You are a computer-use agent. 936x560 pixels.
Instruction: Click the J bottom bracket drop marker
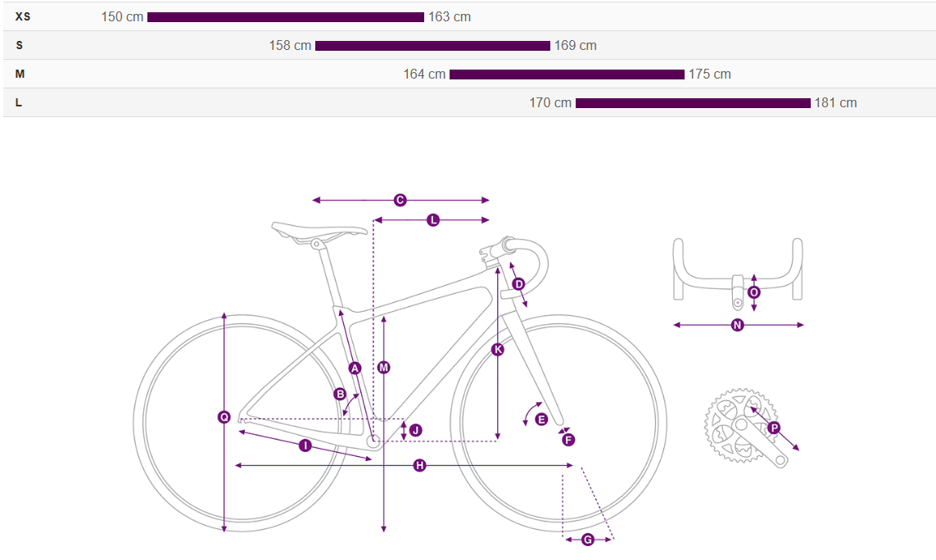[416, 431]
